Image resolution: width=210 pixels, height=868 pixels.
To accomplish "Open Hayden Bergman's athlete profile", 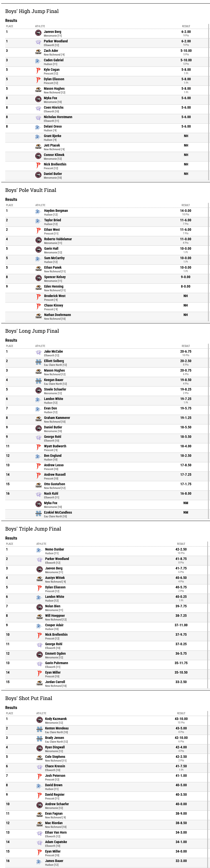I will click(x=56, y=211).
